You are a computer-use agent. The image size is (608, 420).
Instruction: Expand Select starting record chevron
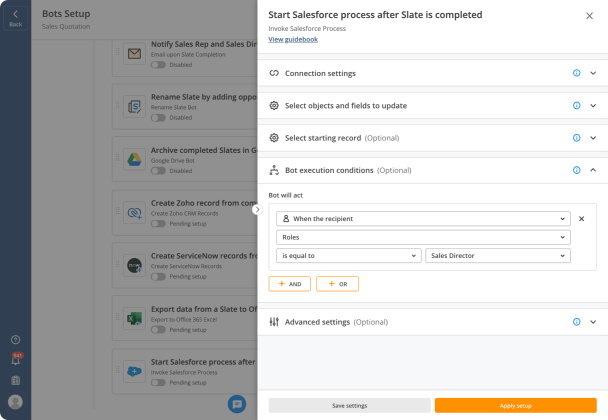[593, 138]
